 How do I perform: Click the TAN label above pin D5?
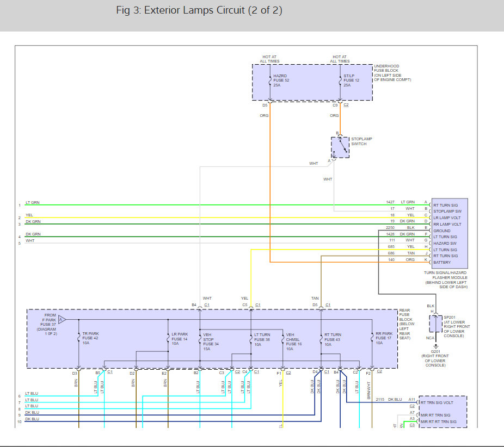tap(315, 299)
